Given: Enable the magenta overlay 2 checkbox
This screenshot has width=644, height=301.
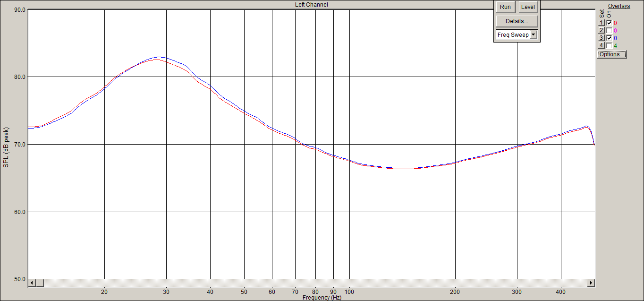Looking at the screenshot, I should coord(609,30).
